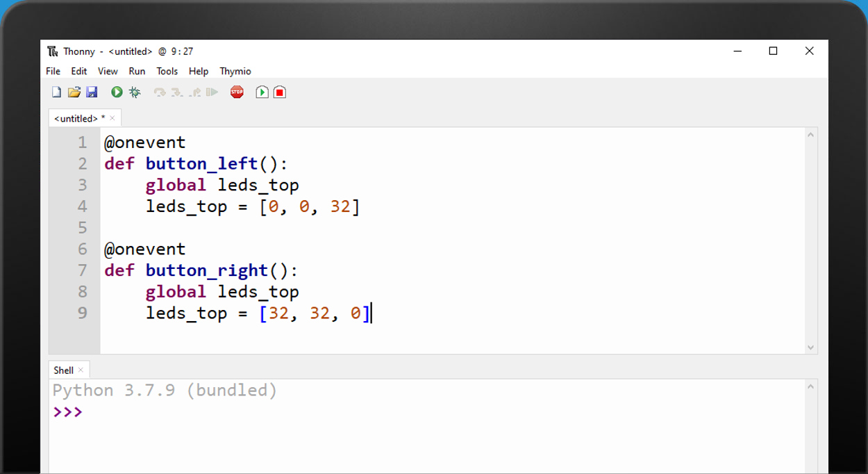Open the File menu
Image resolution: width=868 pixels, height=474 pixels.
(53, 71)
